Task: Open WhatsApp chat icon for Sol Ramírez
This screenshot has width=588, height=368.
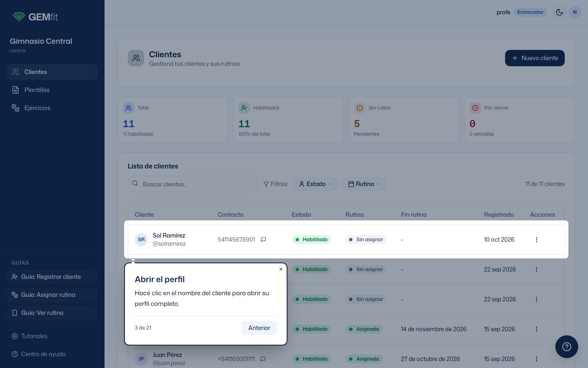Action: [x=263, y=240]
